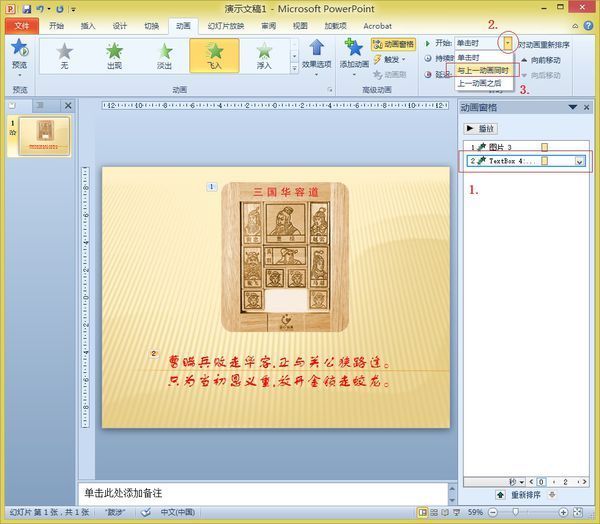Open the 触发 (Trigger) dropdown

point(391,60)
